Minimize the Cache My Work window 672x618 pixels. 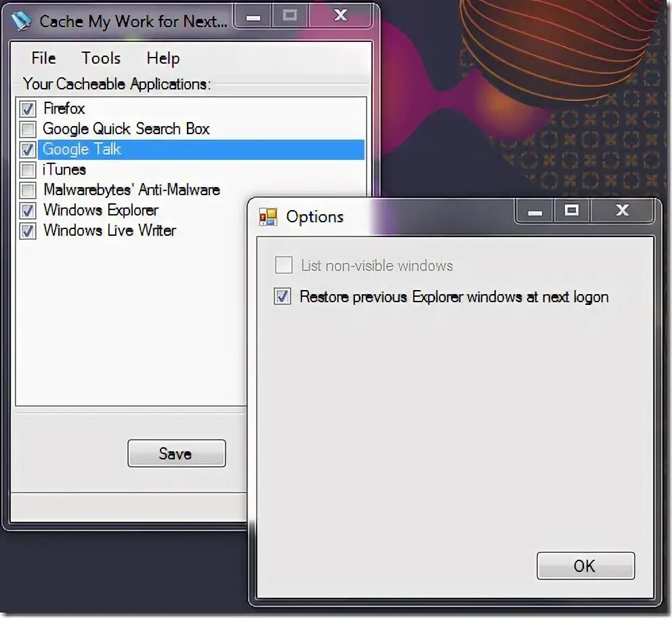253,16
